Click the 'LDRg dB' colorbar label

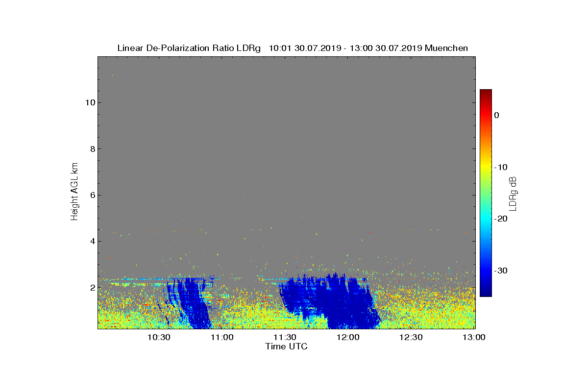coord(513,193)
